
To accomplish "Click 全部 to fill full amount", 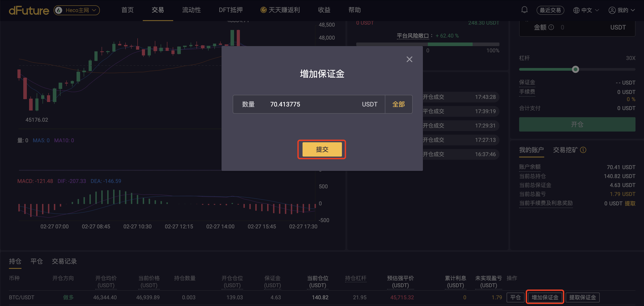I will tap(398, 104).
